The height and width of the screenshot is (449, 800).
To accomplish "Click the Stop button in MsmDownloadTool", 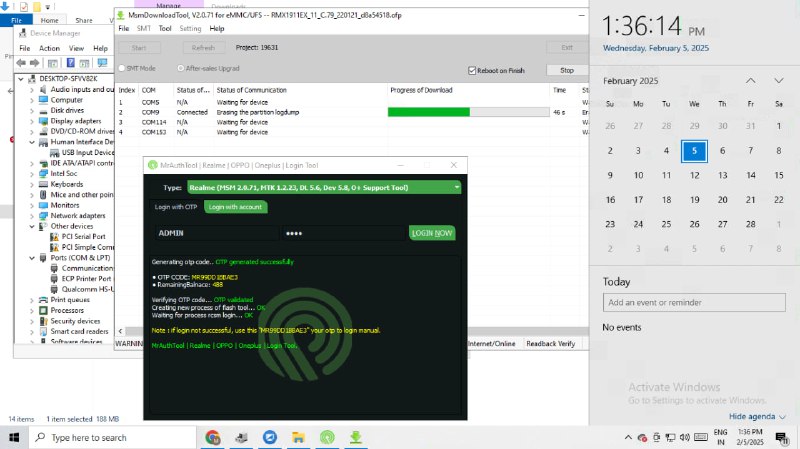I will coord(567,70).
